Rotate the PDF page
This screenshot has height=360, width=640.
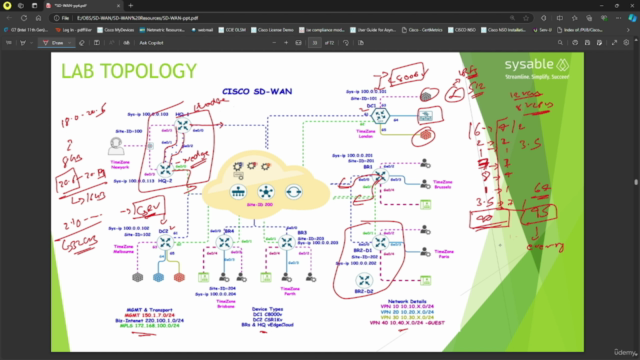(x=346, y=43)
